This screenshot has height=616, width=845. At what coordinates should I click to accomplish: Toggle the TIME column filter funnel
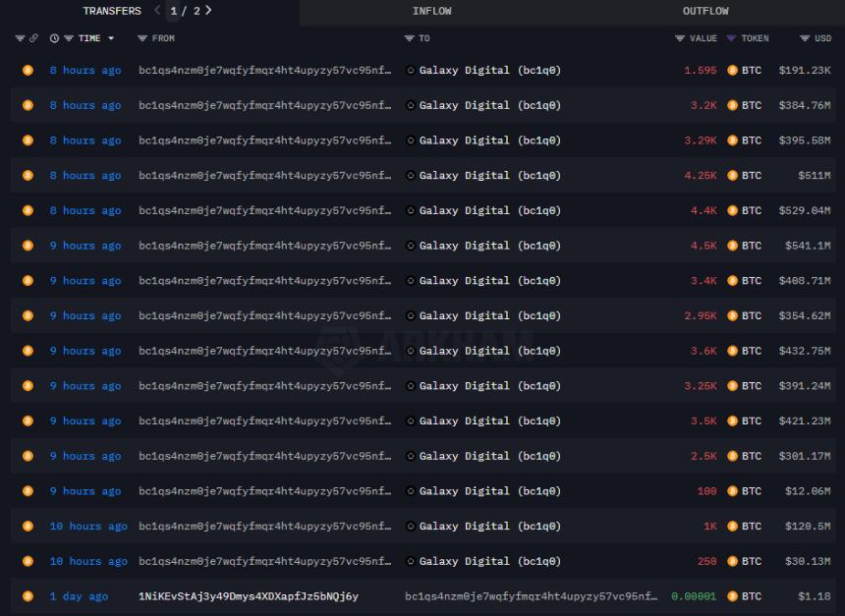point(67,39)
